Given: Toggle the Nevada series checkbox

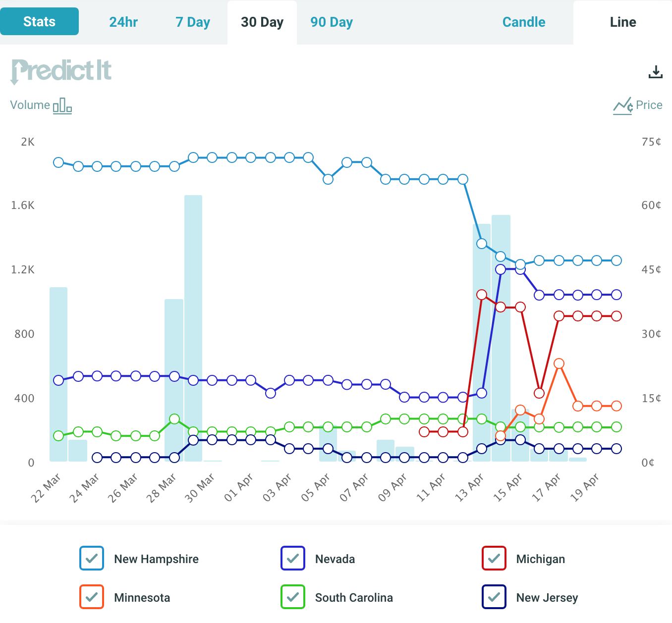Looking at the screenshot, I should pyautogui.click(x=293, y=559).
